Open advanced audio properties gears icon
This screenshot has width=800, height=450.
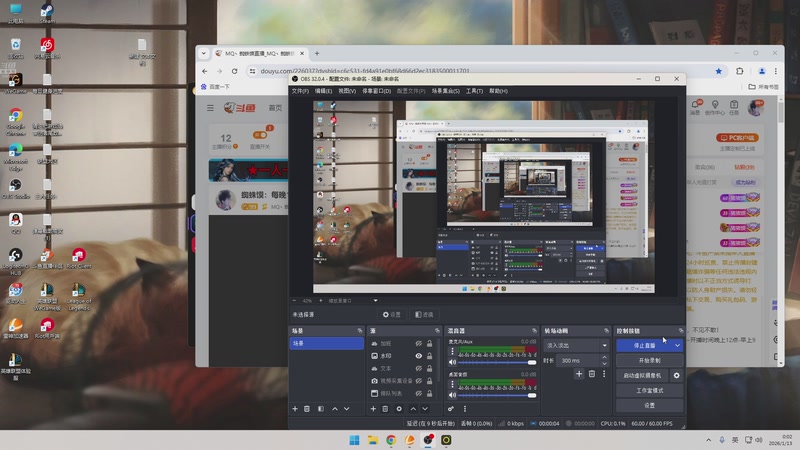[451, 409]
